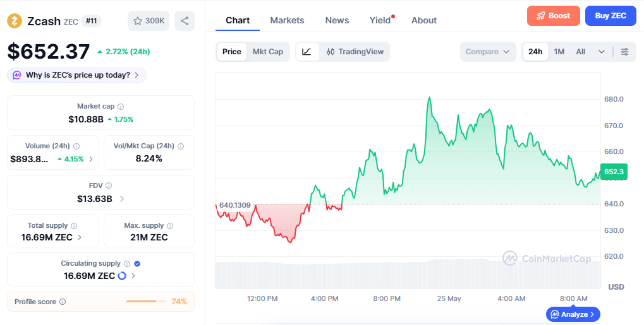This screenshot has width=644, height=325.
Task: Open Profile score info icon
Action: click(63, 302)
